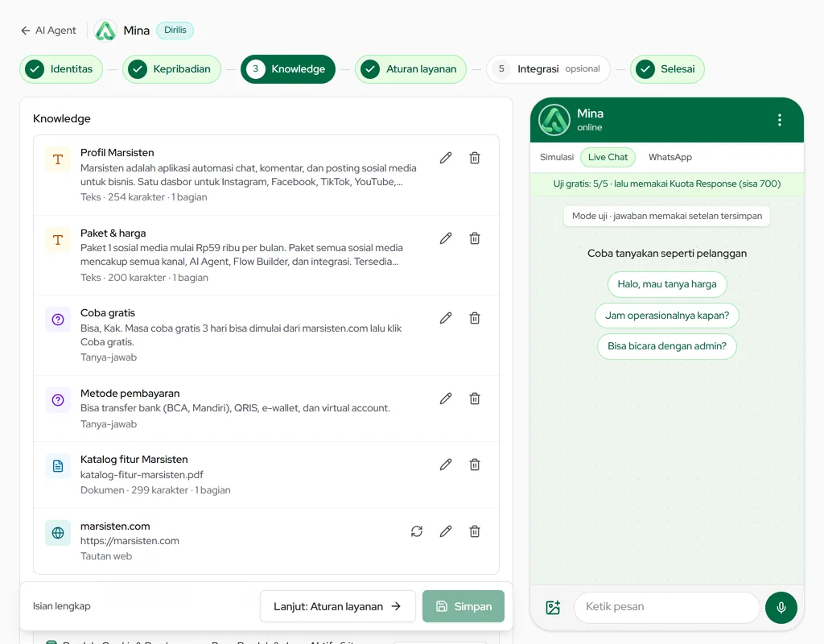Image resolution: width=824 pixels, height=644 pixels.
Task: Switch preview to Simulasi mode
Action: tap(557, 157)
